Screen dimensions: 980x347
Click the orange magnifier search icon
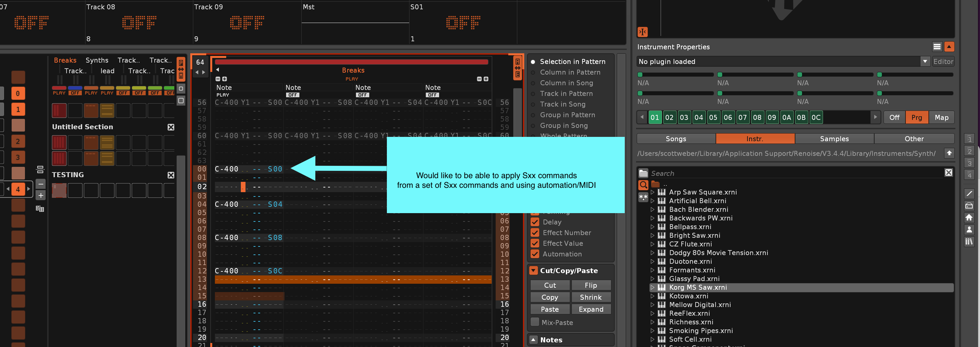coord(643,185)
